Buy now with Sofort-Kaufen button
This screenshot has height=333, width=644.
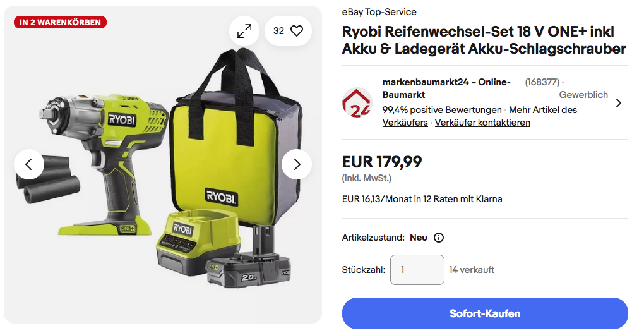(485, 313)
